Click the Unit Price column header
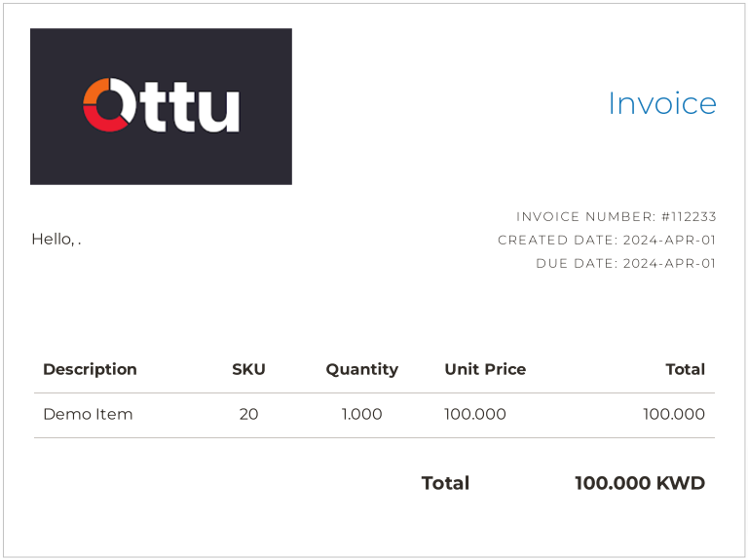The image size is (748, 560). pos(485,369)
